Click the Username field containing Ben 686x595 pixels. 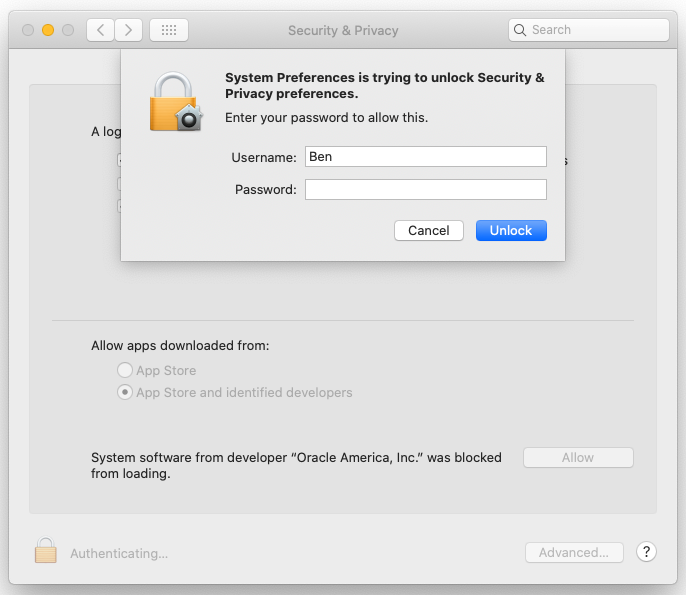(425, 157)
